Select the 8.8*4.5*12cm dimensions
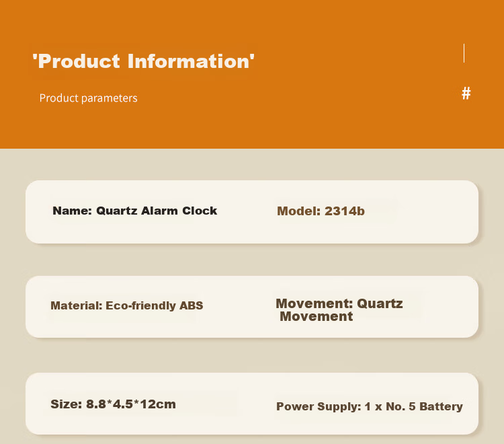The height and width of the screenshot is (444, 504). tap(131, 404)
